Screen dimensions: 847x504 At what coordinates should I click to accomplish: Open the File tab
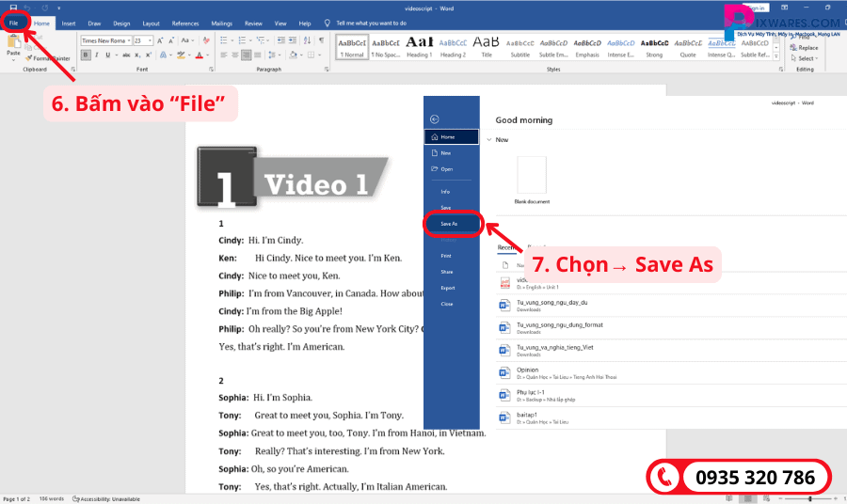pos(14,23)
